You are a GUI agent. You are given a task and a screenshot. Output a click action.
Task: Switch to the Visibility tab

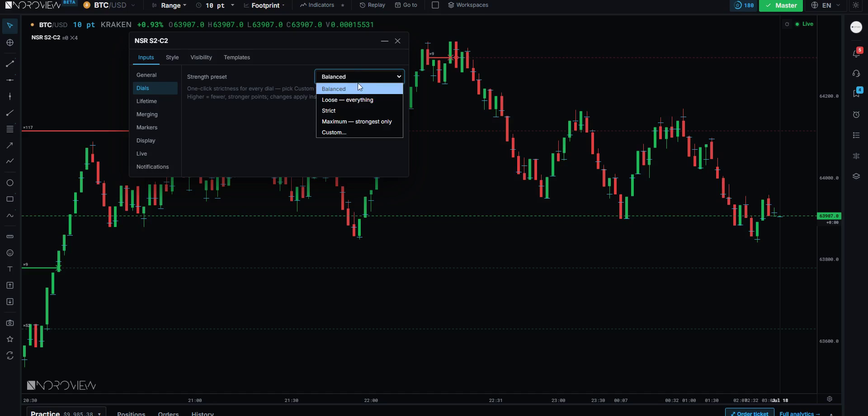point(201,57)
